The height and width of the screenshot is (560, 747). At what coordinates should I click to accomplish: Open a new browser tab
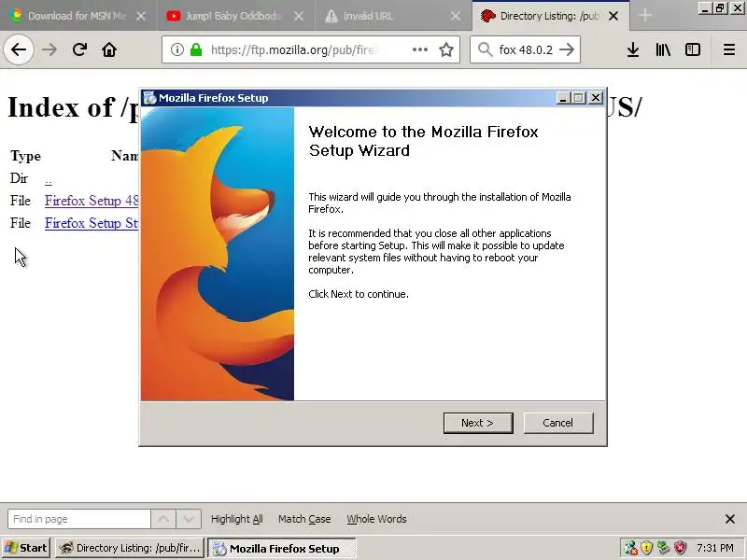click(645, 16)
